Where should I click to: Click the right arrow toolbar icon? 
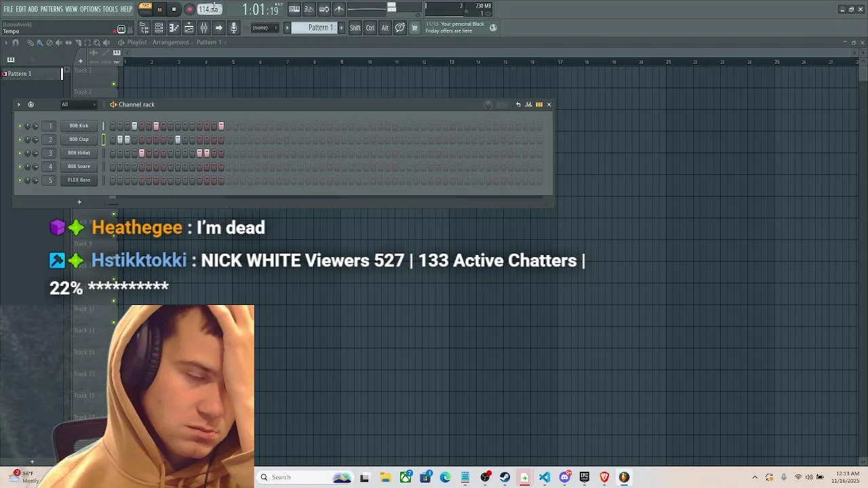coord(218,28)
